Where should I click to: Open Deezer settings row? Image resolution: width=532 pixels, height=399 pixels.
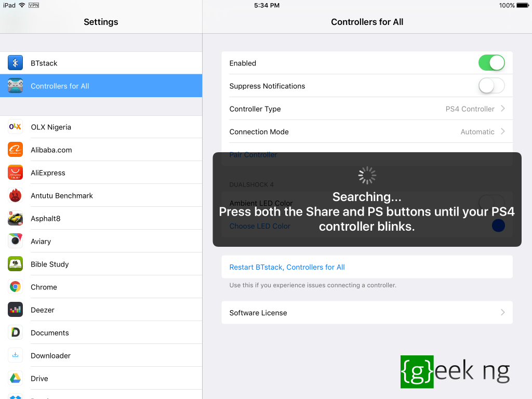pos(101,310)
